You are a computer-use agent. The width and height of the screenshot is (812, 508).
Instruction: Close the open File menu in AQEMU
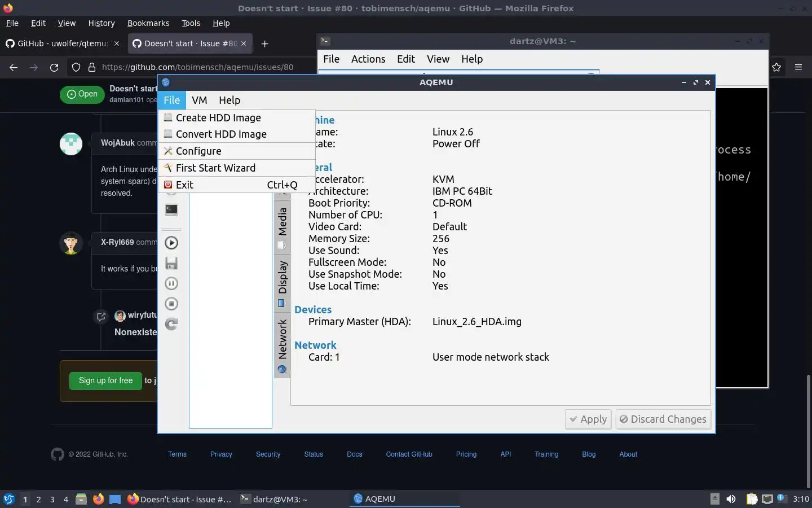[x=171, y=100]
